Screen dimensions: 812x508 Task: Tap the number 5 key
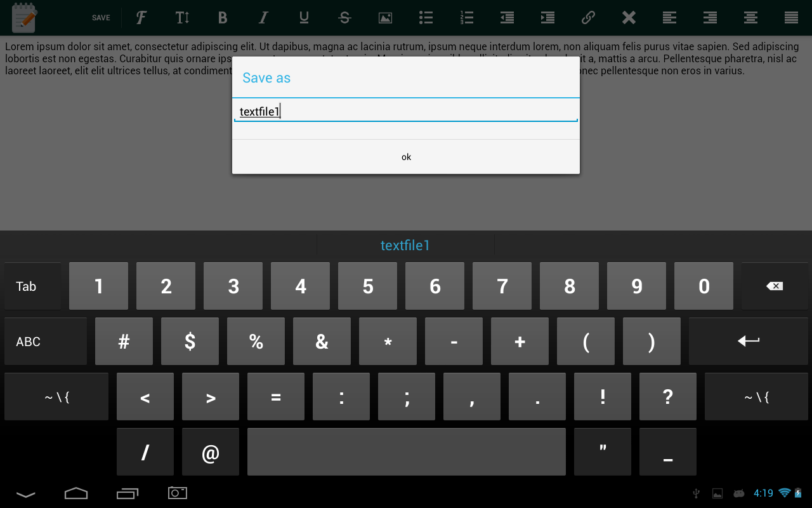click(368, 286)
